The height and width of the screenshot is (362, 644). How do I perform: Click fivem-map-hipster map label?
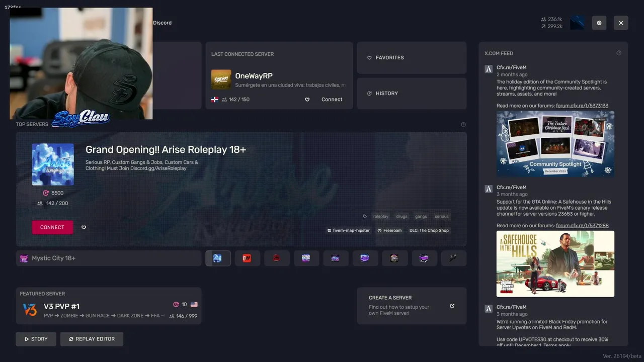coord(348,231)
